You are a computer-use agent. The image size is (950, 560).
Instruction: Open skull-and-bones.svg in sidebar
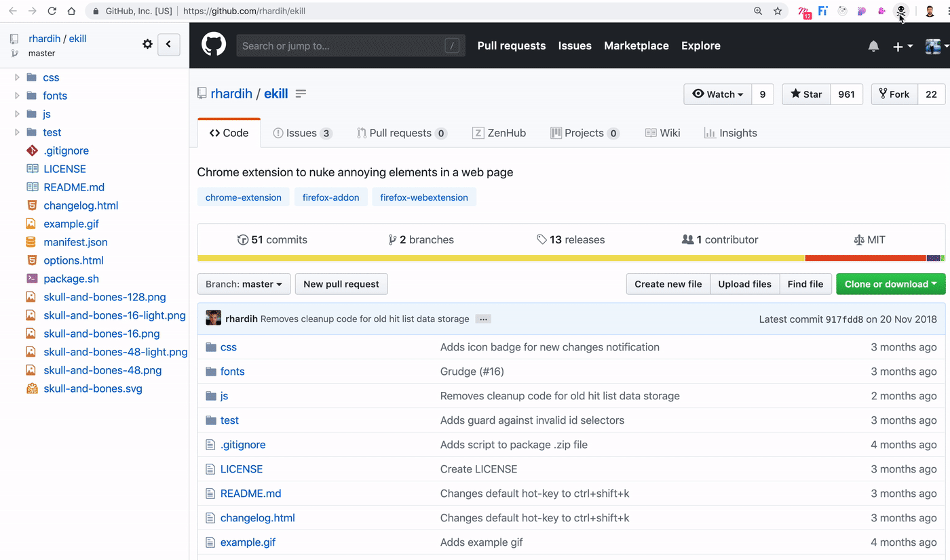point(92,388)
